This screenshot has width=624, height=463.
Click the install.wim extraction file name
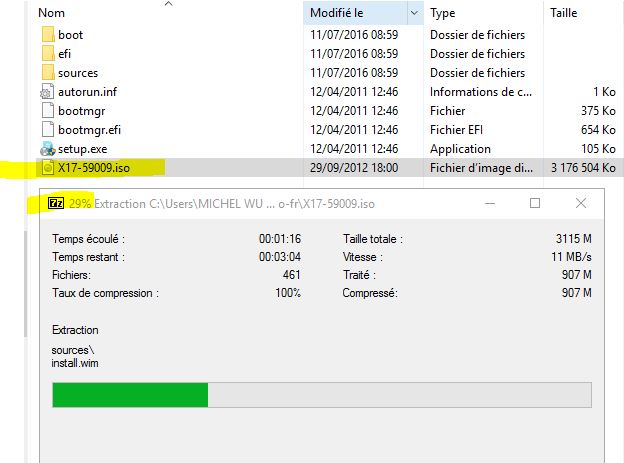[x=75, y=363]
